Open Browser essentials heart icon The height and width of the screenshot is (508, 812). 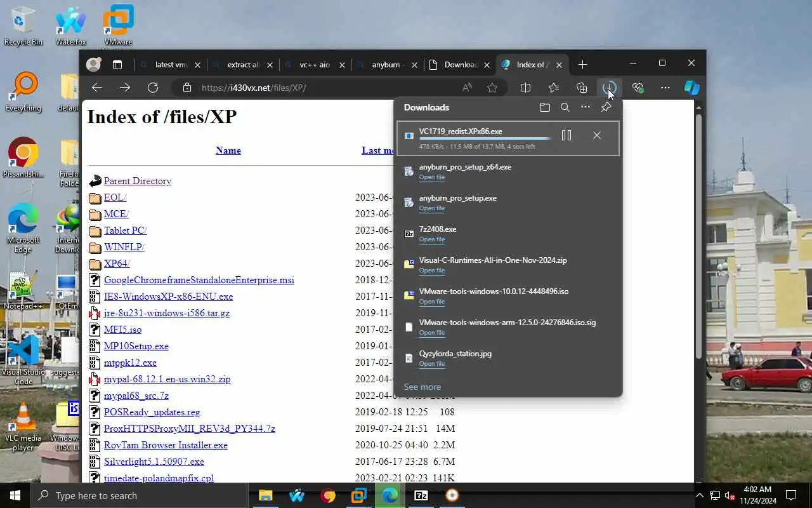tap(638, 88)
